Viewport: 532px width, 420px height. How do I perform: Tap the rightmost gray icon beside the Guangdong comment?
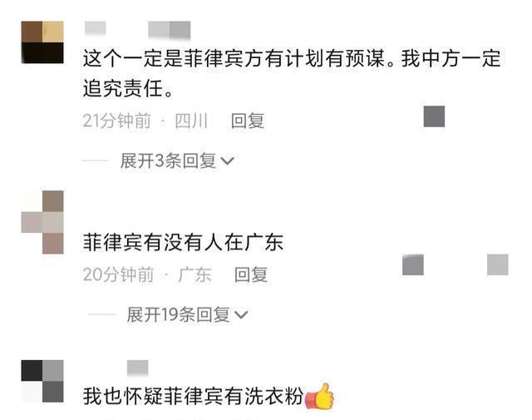498,264
